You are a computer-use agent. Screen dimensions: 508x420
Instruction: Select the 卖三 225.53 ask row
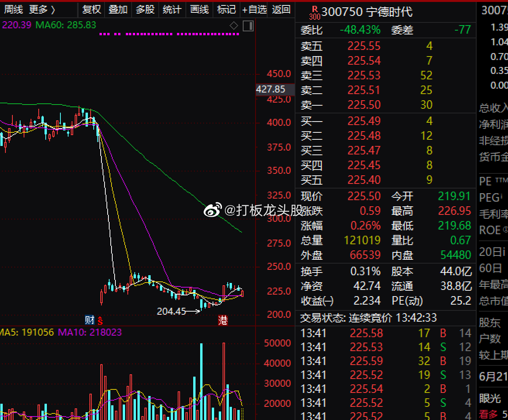click(x=386, y=75)
